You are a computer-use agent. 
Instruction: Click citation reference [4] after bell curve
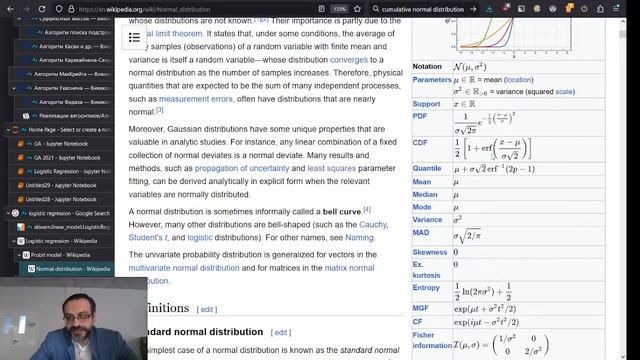(367, 209)
